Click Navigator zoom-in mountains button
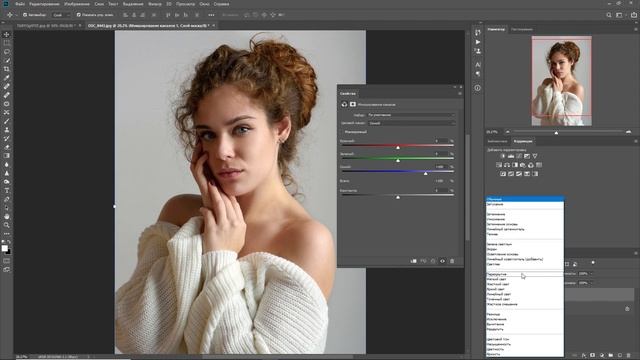Screen dimensions: 640x360 tap(628, 132)
